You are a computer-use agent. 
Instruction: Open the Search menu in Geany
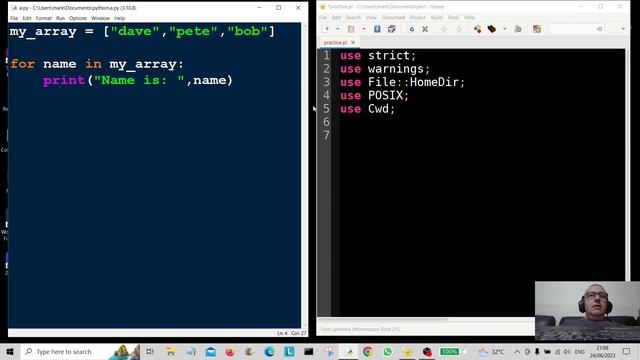(x=353, y=18)
